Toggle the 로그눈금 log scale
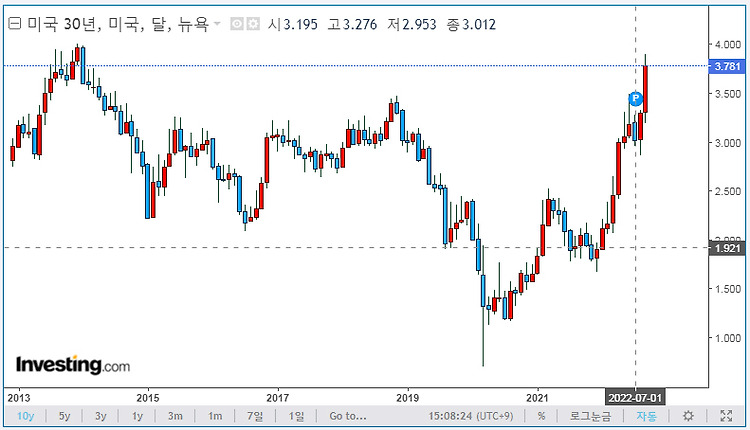Image resolution: width=750 pixels, height=430 pixels. coord(590,416)
